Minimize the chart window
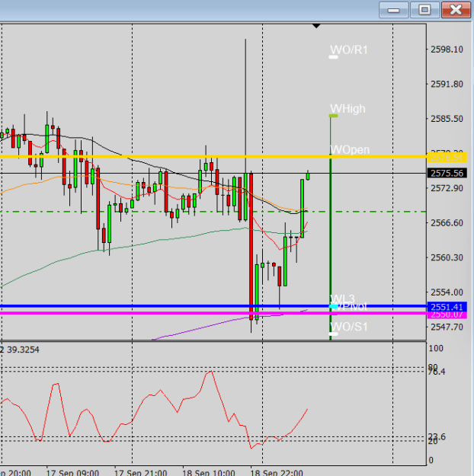The image size is (474, 476). [x=393, y=11]
